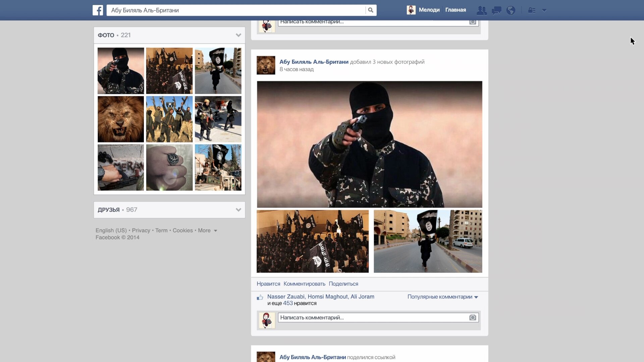Click the Написать комментарий input field
Viewport: 644px width, 362px height.
(x=372, y=317)
